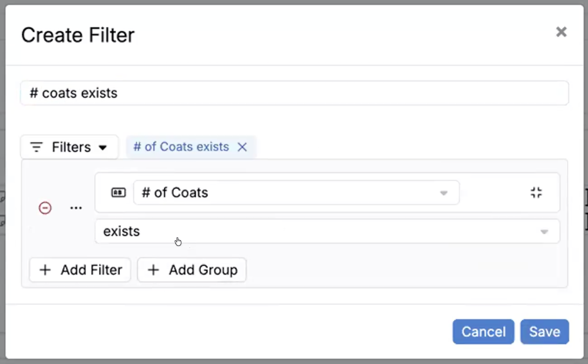This screenshot has height=364, width=588.
Task: Remove the filter row with red minus icon
Action: click(x=45, y=208)
